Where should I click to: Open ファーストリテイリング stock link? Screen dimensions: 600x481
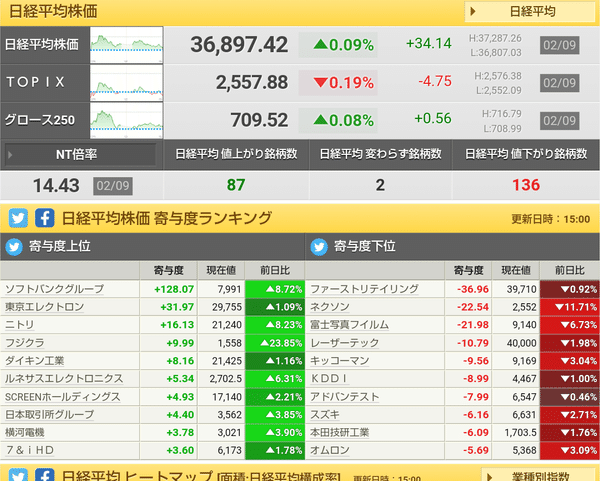364,289
